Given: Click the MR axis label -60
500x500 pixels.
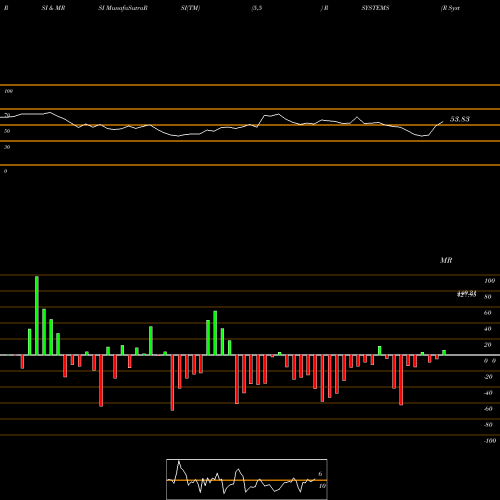Looking at the screenshot, I should [x=488, y=409].
